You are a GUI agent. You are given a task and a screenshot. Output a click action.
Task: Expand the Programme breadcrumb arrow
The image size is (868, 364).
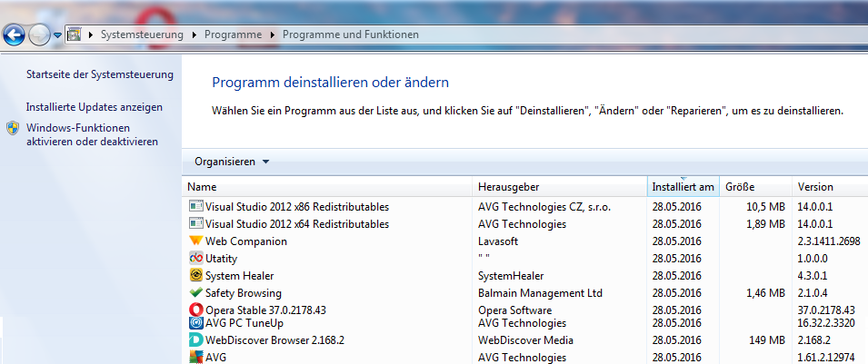(271, 34)
